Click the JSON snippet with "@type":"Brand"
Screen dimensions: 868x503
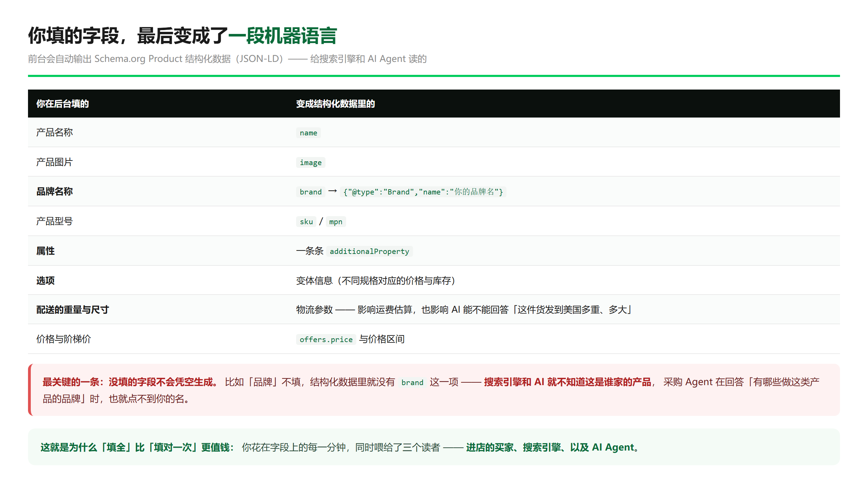[x=423, y=192]
